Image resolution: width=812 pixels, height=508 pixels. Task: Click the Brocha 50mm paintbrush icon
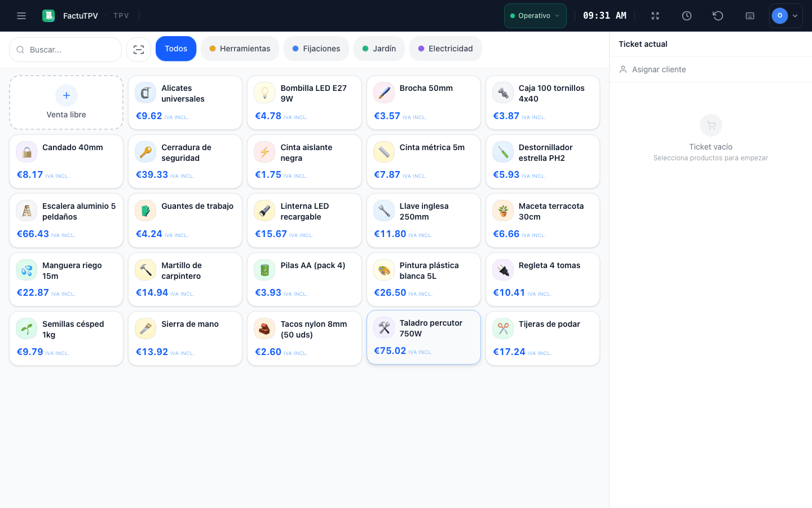coord(384,93)
